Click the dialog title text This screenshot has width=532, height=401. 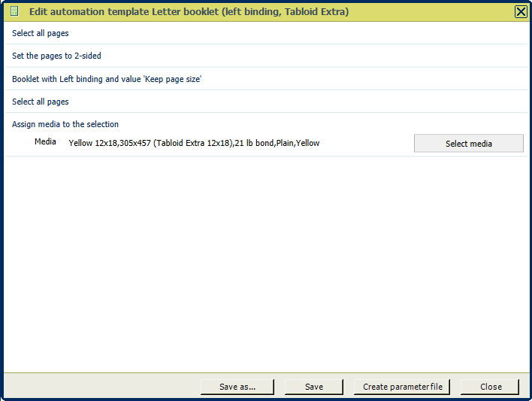[189, 12]
